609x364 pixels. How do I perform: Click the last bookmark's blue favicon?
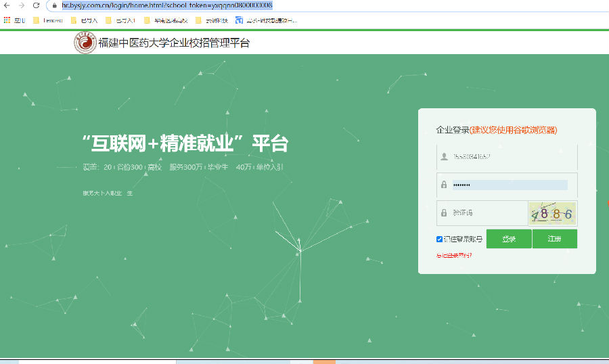[x=239, y=20]
